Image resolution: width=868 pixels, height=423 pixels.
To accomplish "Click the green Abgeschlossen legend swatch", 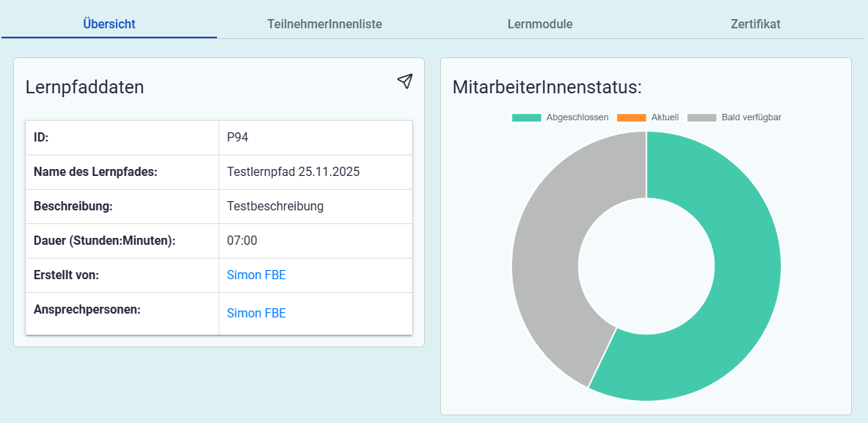I will [x=526, y=118].
